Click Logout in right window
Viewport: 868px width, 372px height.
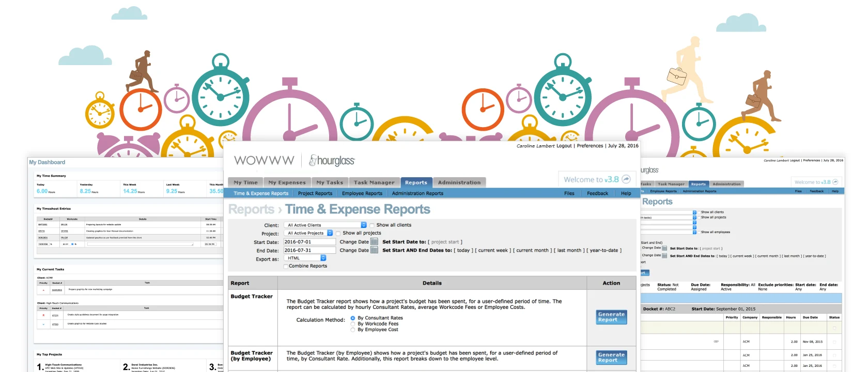point(795,160)
